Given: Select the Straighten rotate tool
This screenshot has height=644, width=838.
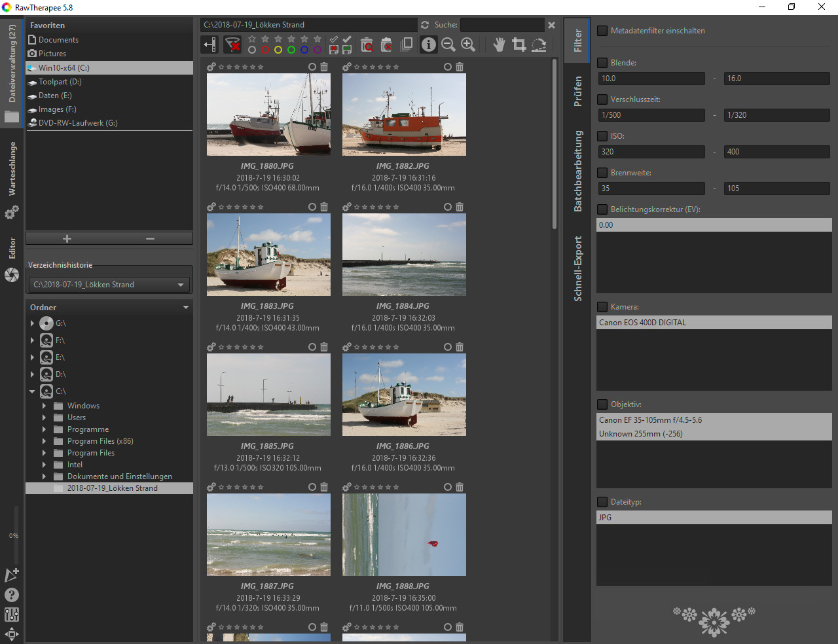Looking at the screenshot, I should click(539, 45).
